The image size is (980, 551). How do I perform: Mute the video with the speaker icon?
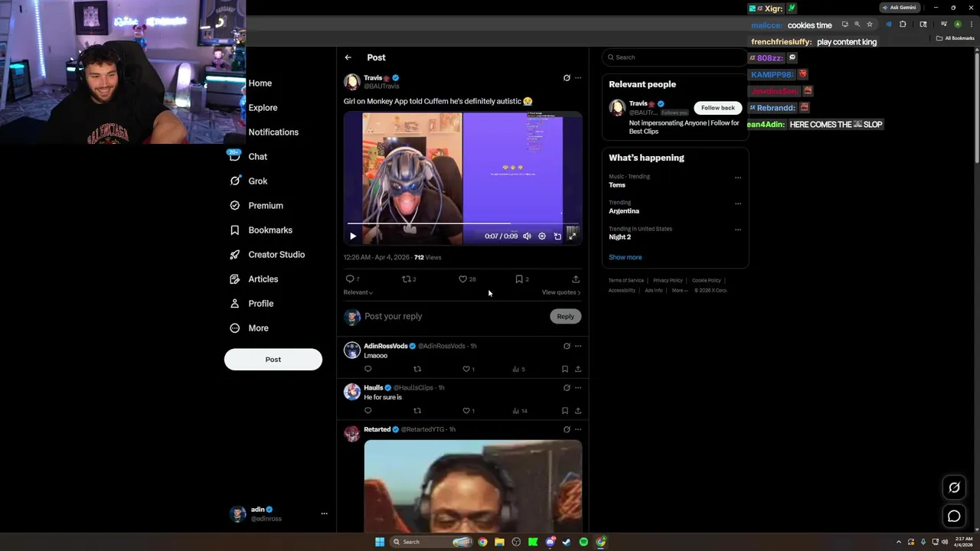(527, 236)
